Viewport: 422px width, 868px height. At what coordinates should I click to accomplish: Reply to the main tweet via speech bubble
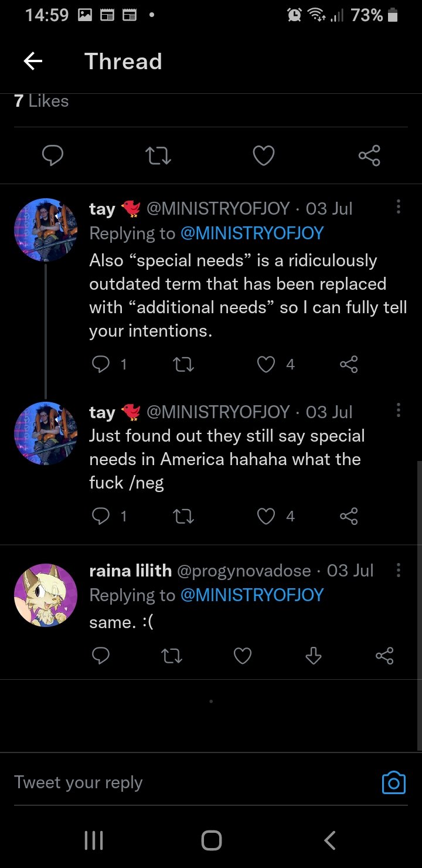(53, 155)
